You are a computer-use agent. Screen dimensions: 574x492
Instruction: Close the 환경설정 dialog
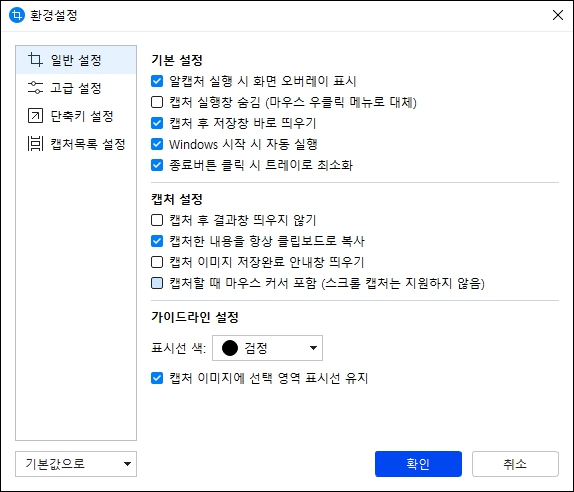pyautogui.click(x=558, y=15)
